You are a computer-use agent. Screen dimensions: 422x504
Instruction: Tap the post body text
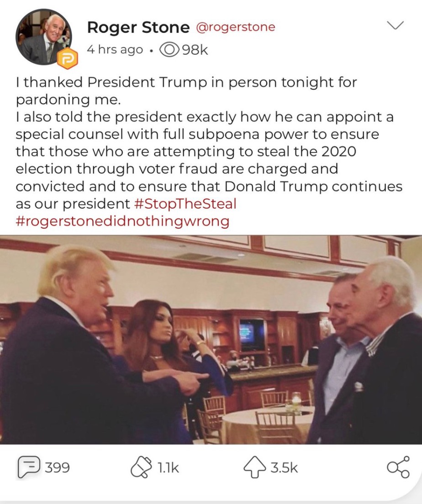(x=209, y=151)
